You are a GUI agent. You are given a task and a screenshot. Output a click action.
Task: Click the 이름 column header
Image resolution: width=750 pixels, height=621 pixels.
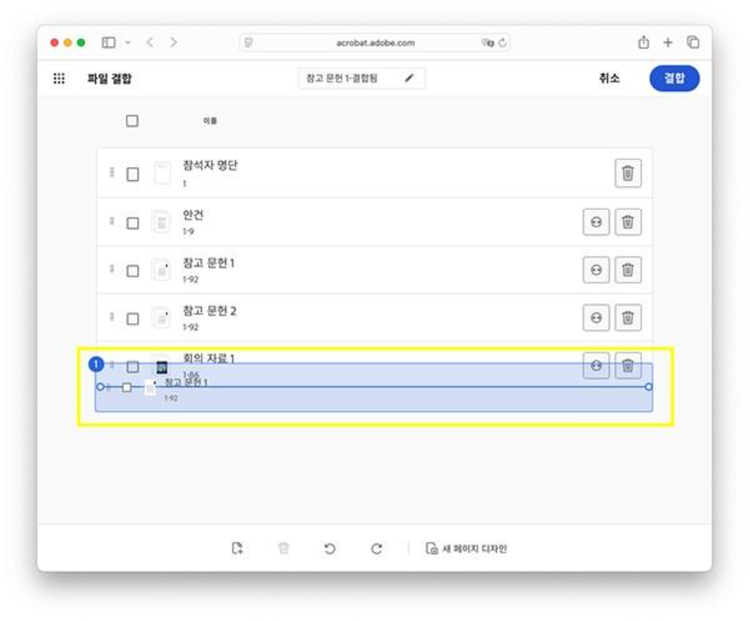click(210, 121)
